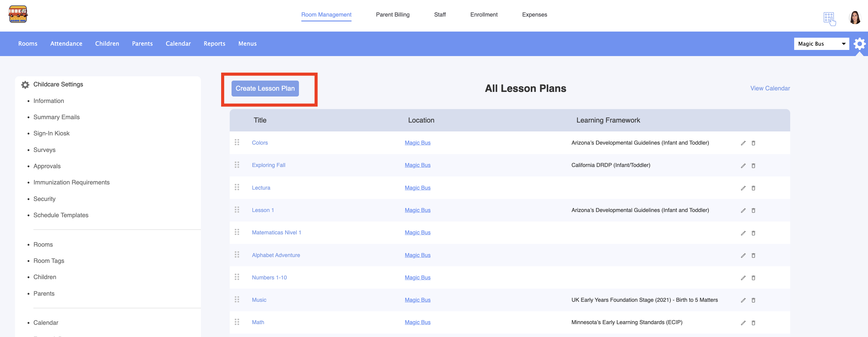The height and width of the screenshot is (337, 868).
Task: Click the Magic Bus location for Lesson 1
Action: click(417, 210)
